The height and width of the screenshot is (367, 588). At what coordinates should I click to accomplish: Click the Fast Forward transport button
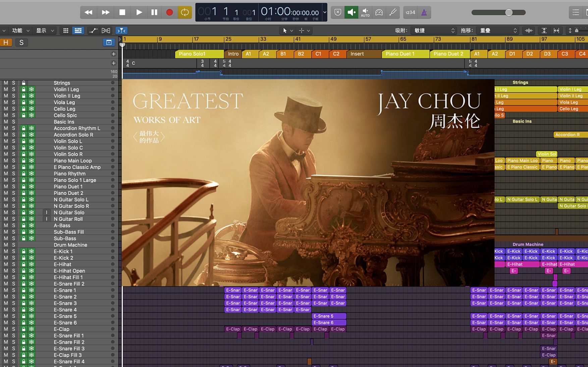click(x=105, y=12)
